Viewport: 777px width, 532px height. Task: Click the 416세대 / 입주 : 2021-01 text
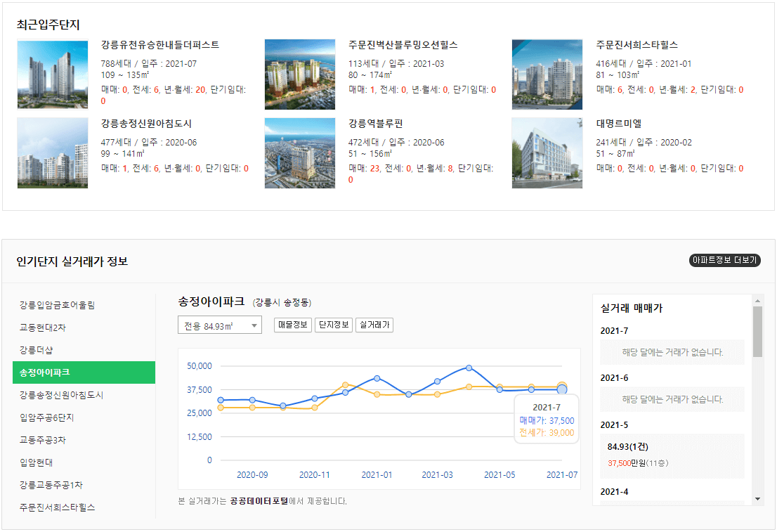(644, 63)
